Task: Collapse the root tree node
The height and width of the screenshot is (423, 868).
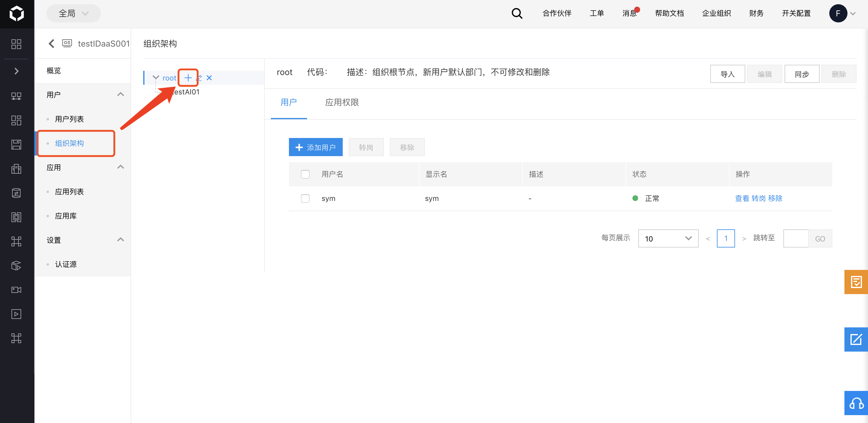Action: click(156, 77)
